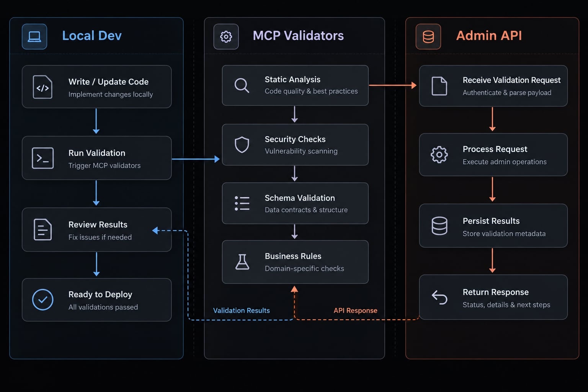Screen dimensions: 588x392
Task: Click the Run Validation step title
Action: pos(97,153)
